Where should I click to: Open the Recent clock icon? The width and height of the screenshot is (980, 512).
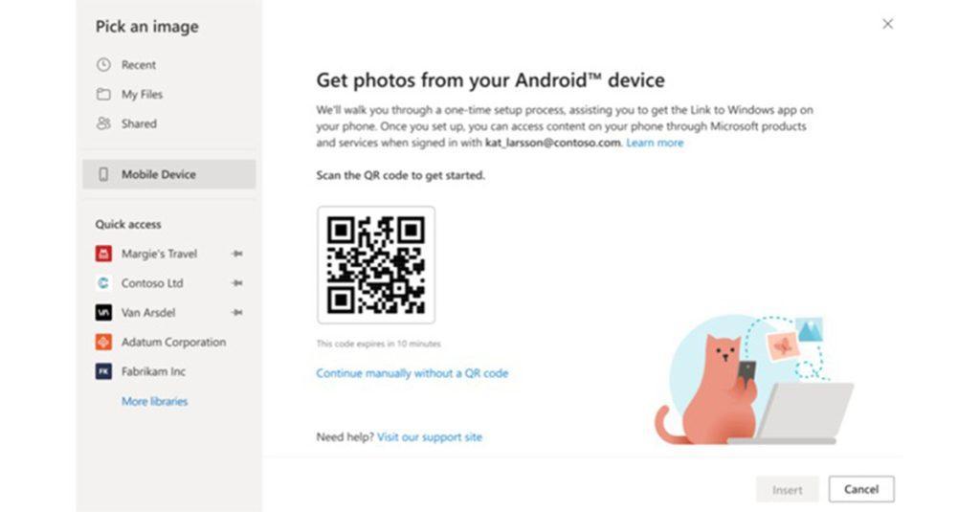103,65
